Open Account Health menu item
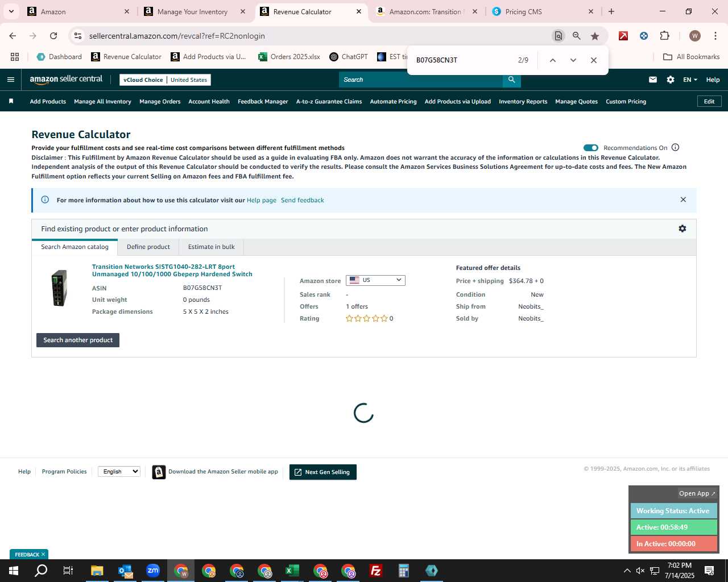The height and width of the screenshot is (582, 728). 209,101
